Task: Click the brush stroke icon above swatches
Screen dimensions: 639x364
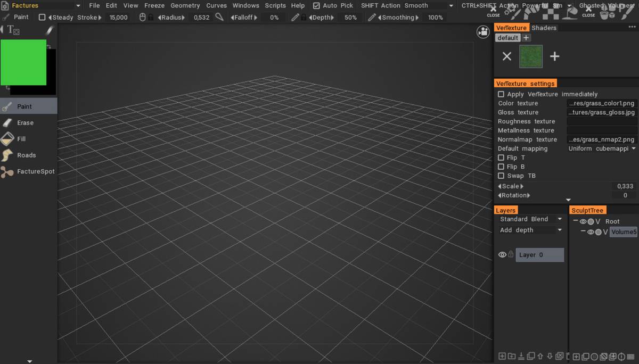Action: 49,30
